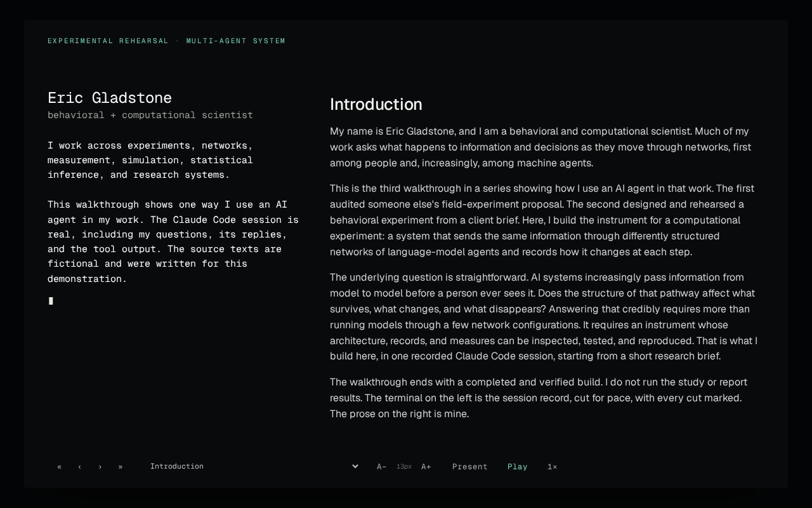Click the 'behavioral + computational scientist' subtitle
This screenshot has width=812, height=508.
click(x=150, y=115)
